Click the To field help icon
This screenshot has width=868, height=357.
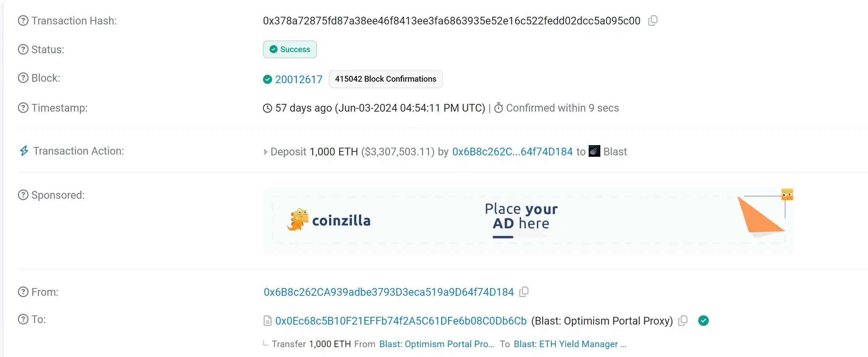23,319
